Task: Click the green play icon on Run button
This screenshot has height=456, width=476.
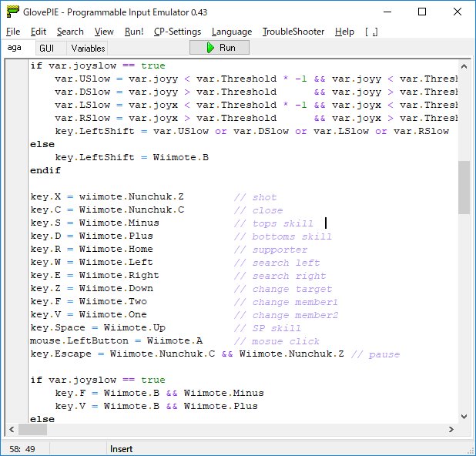Action: coord(210,48)
